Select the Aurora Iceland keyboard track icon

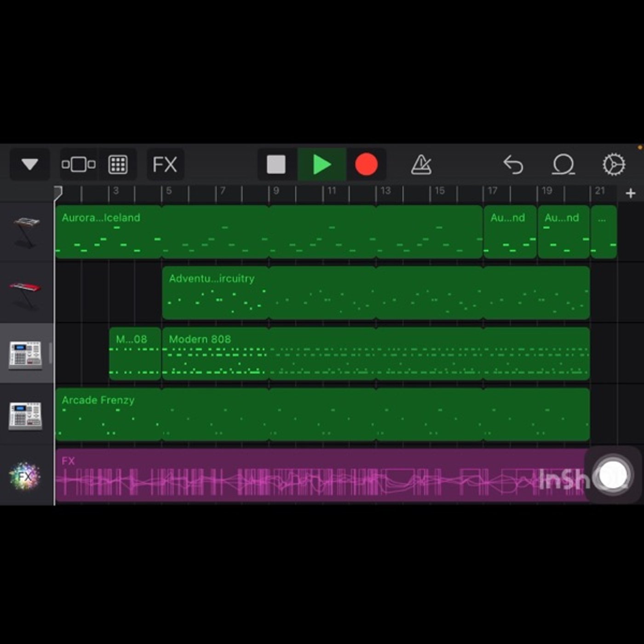point(26,232)
